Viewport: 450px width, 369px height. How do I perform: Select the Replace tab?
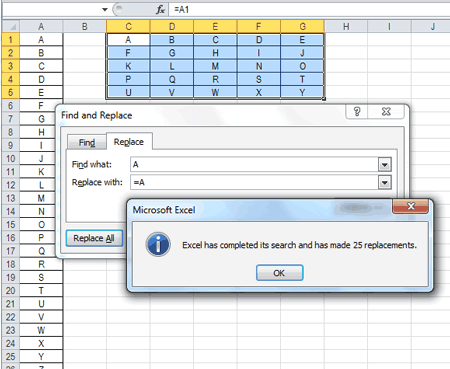point(129,142)
